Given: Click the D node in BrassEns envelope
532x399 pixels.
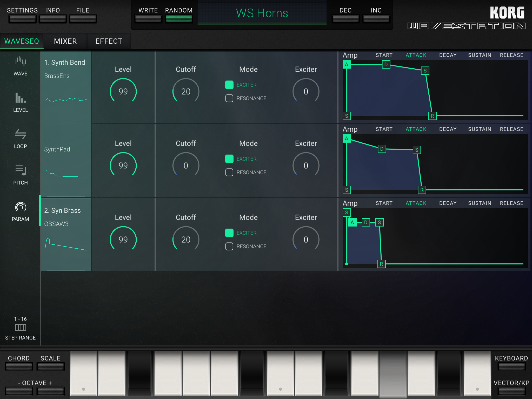Looking at the screenshot, I should click(386, 64).
